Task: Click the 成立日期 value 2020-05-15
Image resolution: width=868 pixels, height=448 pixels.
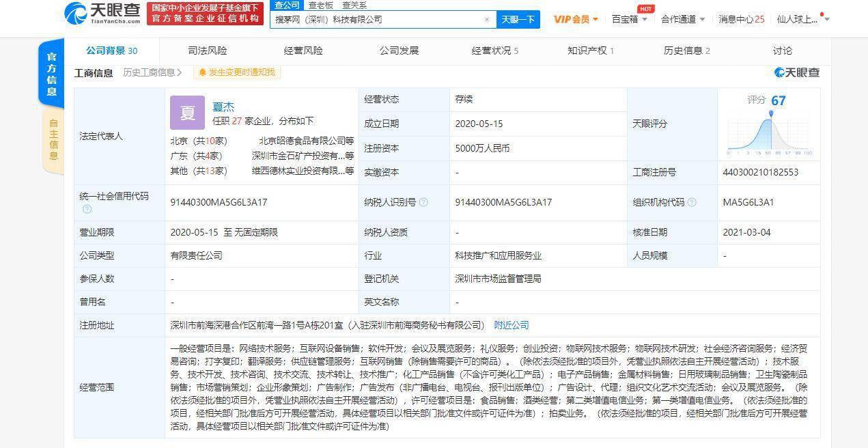Action: (479, 124)
